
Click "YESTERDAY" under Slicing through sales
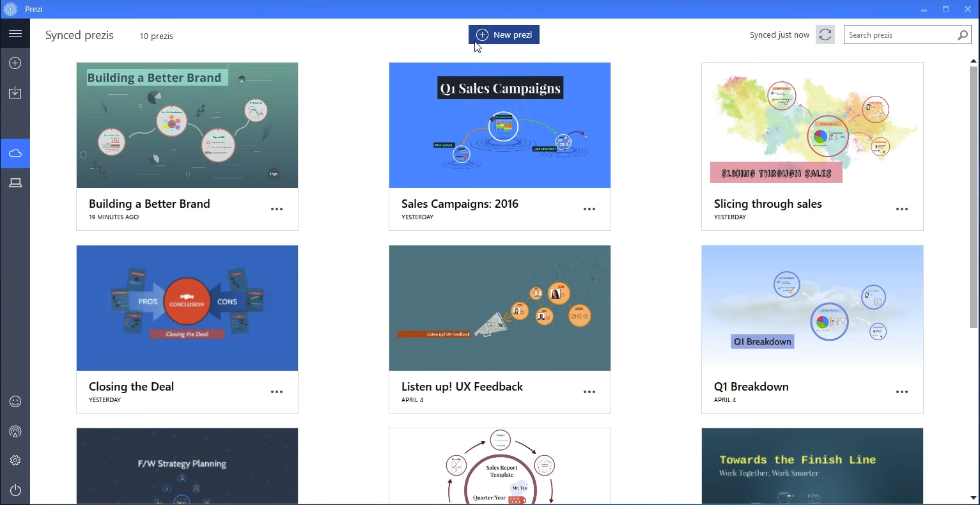[x=730, y=217]
